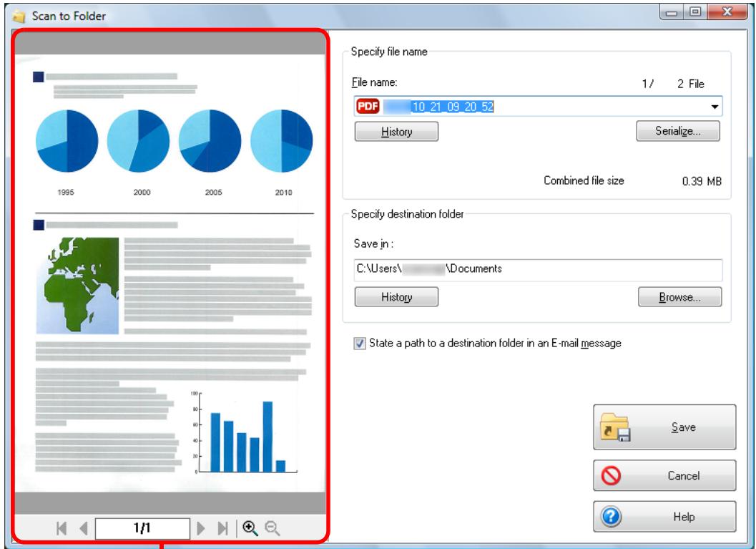756x549 pixels.
Task: Open Help for Scan to Folder
Action: [664, 517]
